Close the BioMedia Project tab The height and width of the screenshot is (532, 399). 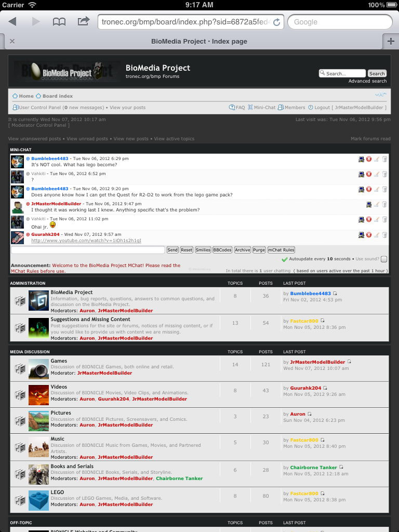click(x=12, y=42)
